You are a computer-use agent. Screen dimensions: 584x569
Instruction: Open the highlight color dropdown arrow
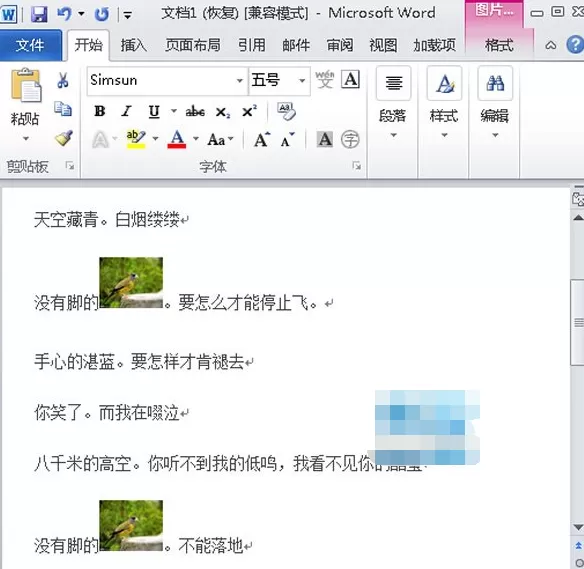pyautogui.click(x=156, y=139)
